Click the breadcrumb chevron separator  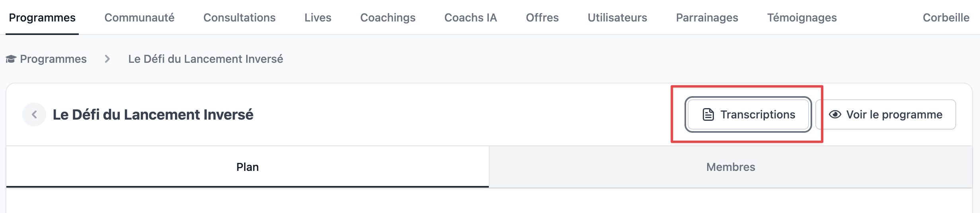pos(107,59)
